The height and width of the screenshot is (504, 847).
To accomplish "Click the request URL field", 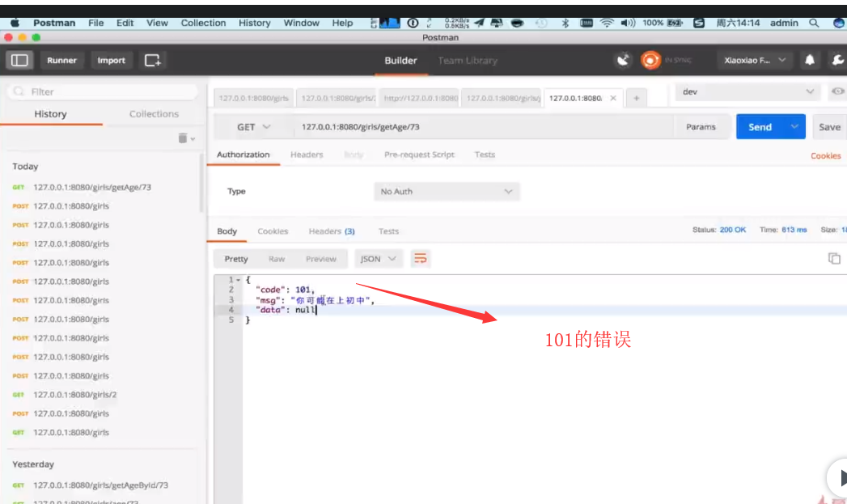I will [484, 127].
